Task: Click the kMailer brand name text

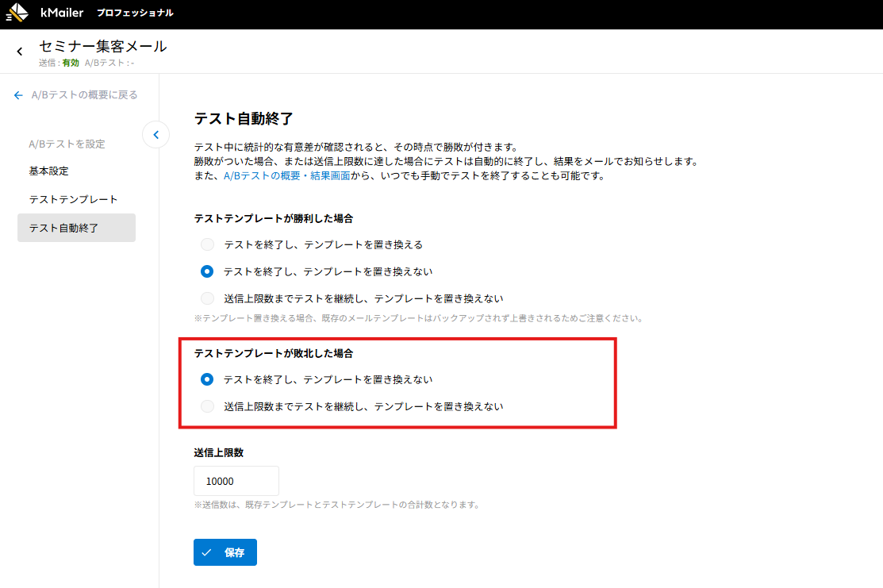Action: click(62, 13)
